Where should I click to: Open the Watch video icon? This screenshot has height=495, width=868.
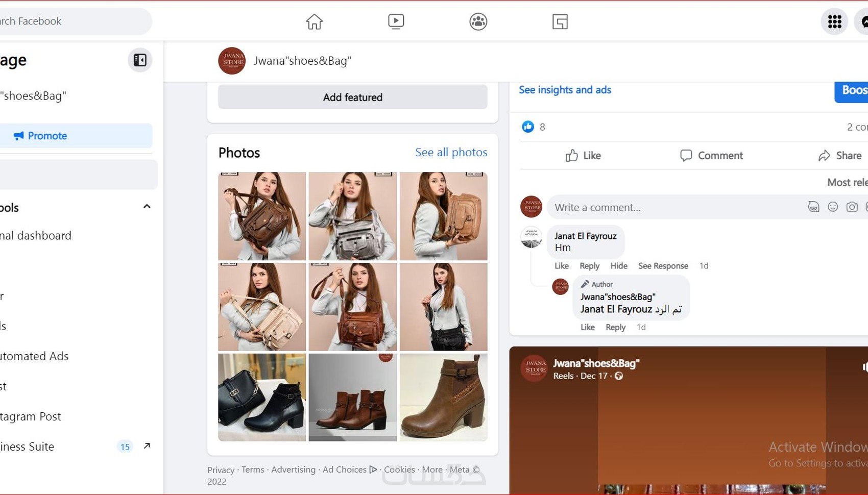pyautogui.click(x=396, y=21)
